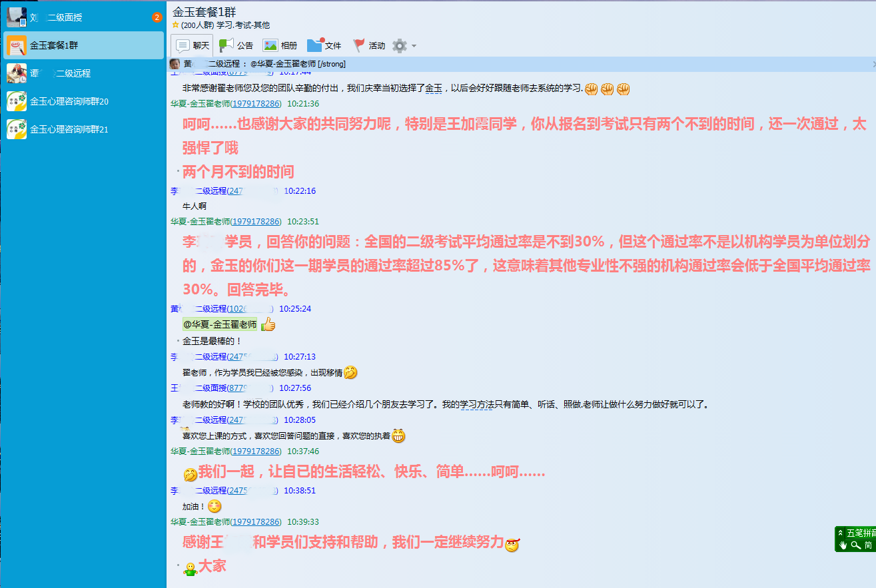Close the pinned @ mention notification bar
The width and height of the screenshot is (876, 588).
point(873,64)
